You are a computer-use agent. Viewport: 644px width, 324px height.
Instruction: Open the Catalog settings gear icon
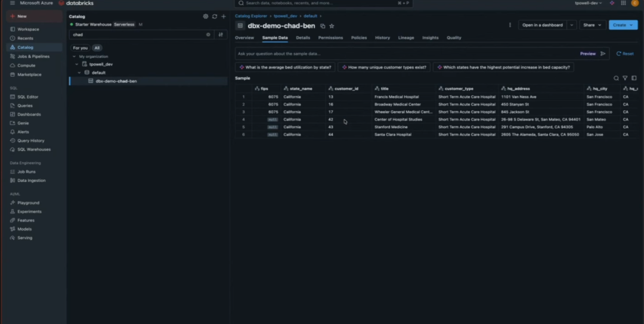[x=205, y=17]
